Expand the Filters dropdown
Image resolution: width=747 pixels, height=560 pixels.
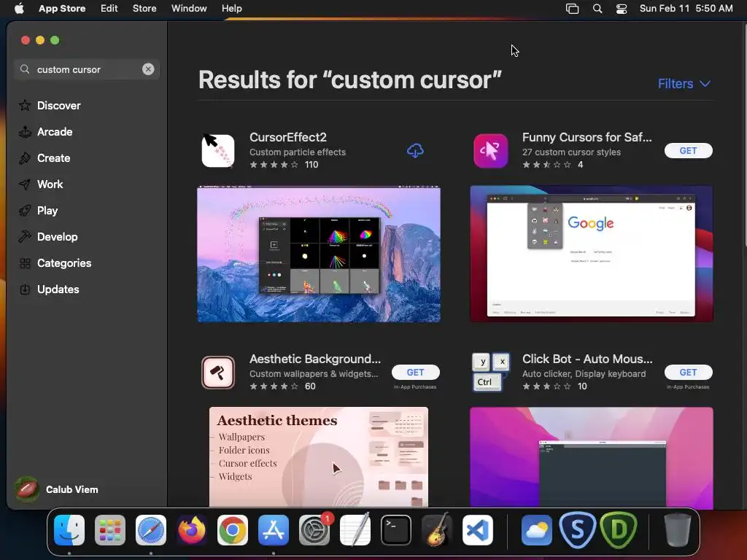pos(684,84)
